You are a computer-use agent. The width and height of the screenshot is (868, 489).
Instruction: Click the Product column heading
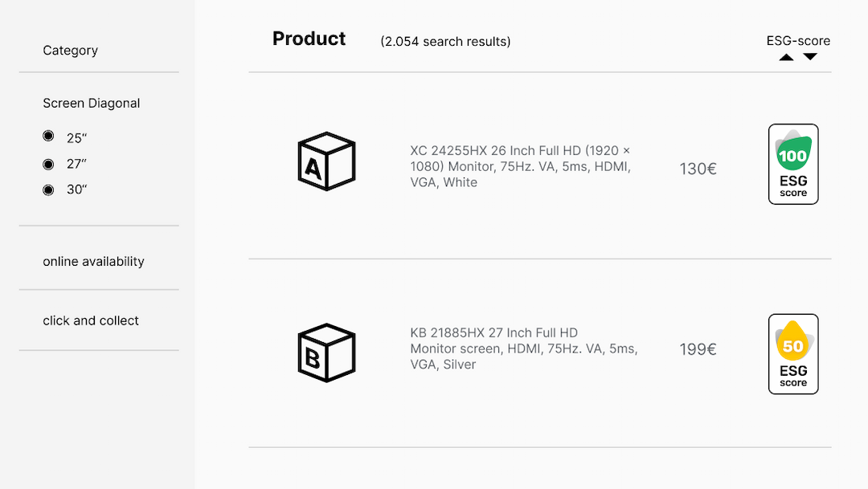(309, 39)
